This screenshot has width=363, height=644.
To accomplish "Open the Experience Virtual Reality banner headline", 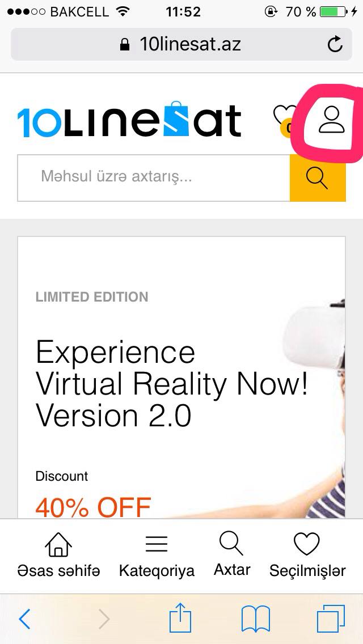I will pos(171,384).
